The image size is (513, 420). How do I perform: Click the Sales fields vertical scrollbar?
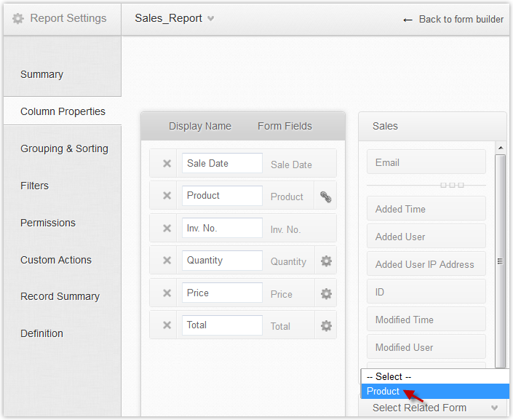(500, 261)
